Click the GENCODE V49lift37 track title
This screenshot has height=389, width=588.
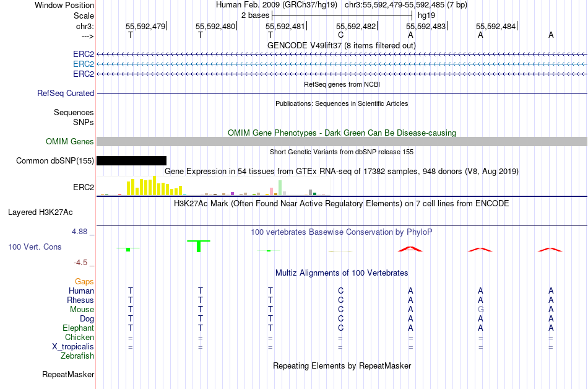tap(341, 45)
